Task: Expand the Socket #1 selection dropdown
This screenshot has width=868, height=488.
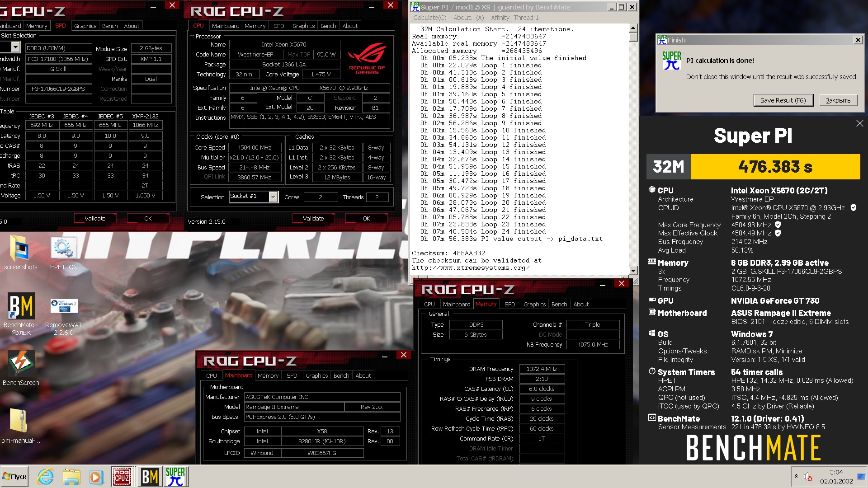Action: (273, 197)
